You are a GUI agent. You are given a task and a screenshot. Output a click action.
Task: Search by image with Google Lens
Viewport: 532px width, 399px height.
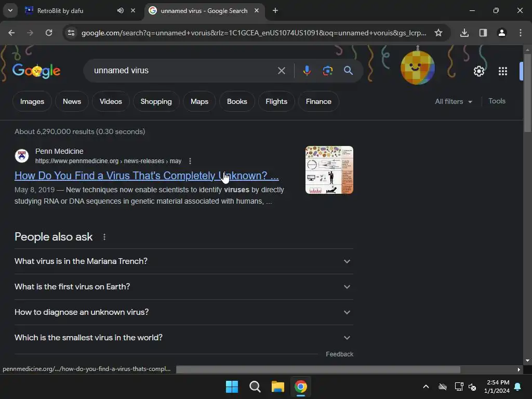[x=327, y=71]
